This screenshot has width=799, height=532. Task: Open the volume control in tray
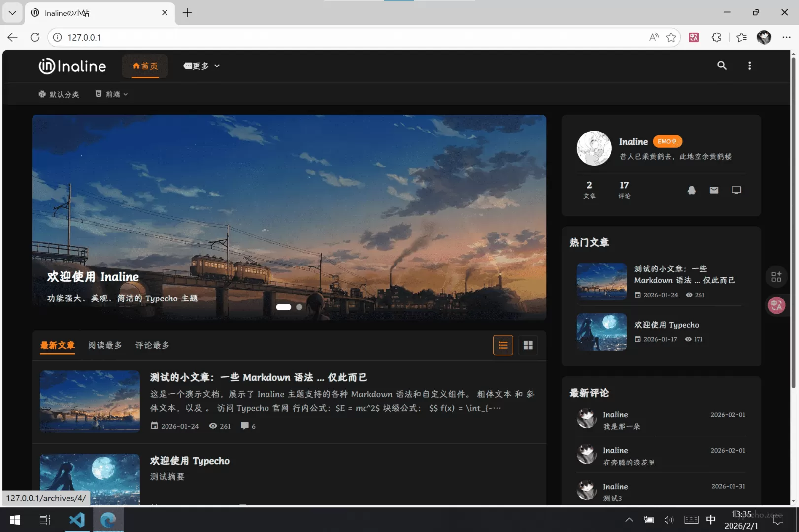(x=668, y=520)
